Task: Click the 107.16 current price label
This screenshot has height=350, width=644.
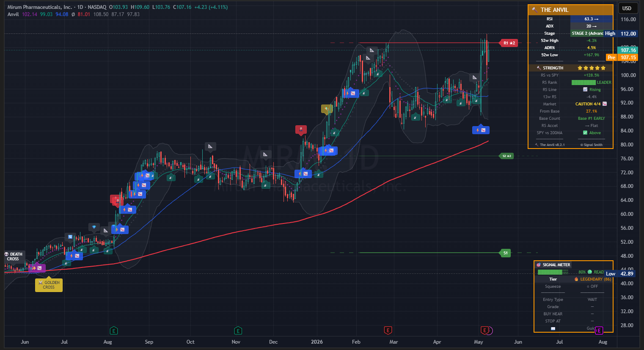Action: 628,50
